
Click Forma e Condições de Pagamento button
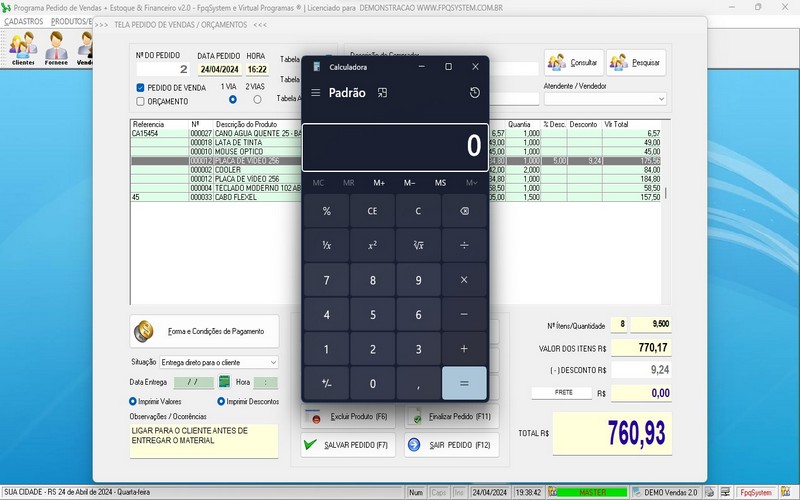tap(204, 331)
